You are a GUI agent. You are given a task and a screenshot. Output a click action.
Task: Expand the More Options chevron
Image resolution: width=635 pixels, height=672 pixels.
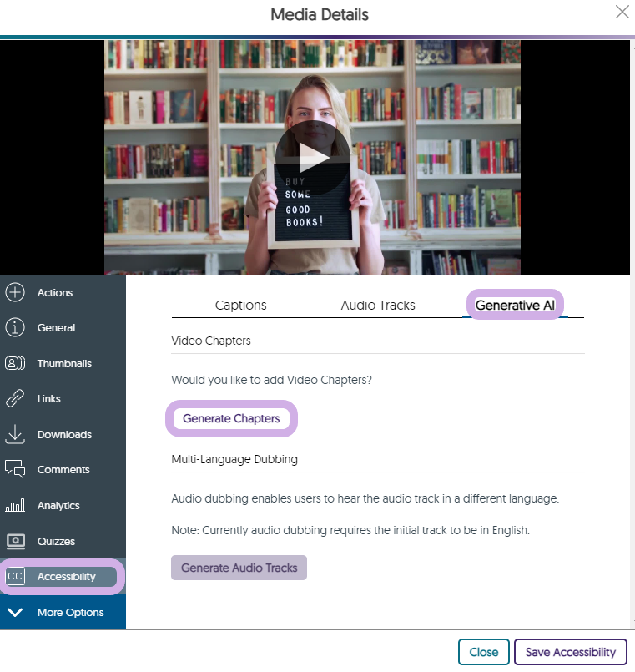tap(15, 613)
